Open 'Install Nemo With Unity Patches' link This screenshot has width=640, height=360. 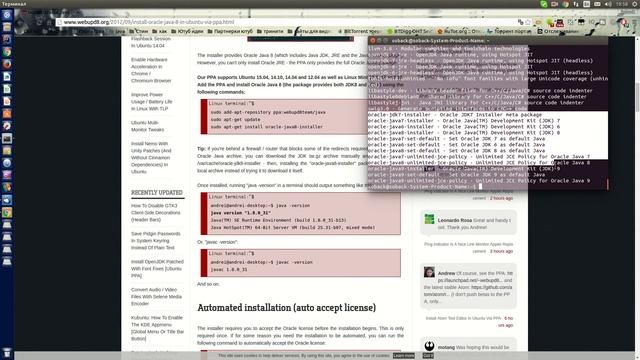tap(151, 158)
